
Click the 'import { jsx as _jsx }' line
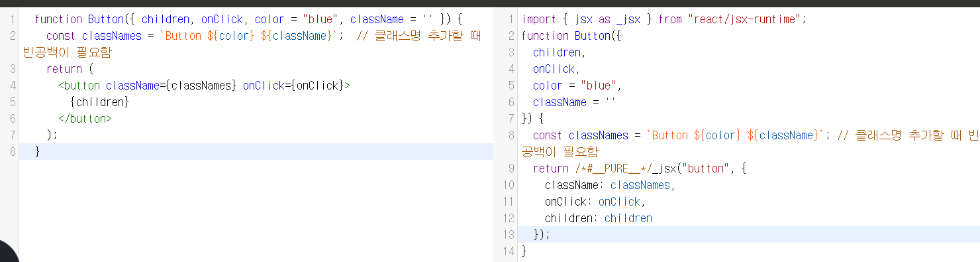tap(664, 19)
